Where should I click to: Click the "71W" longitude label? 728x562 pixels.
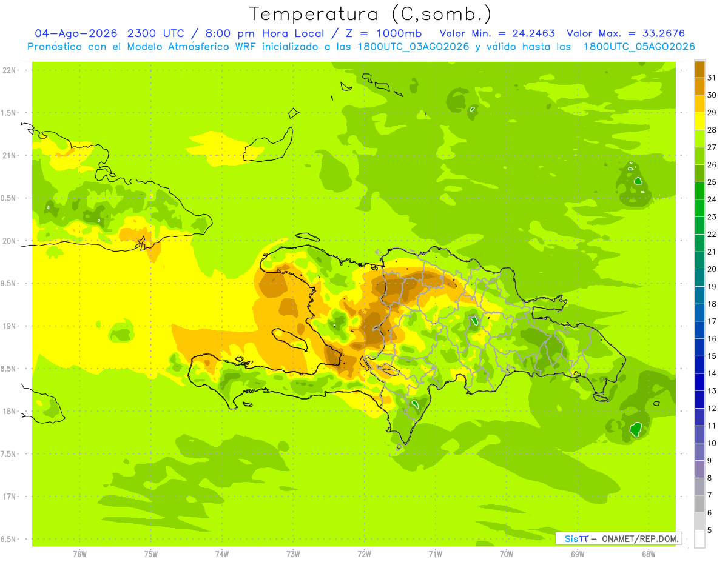click(435, 554)
